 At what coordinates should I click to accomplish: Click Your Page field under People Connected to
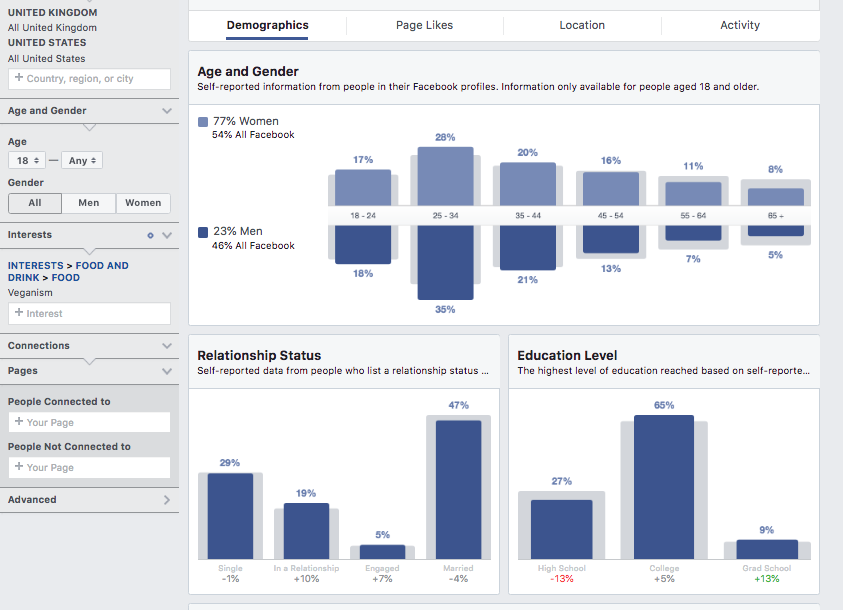pyautogui.click(x=89, y=422)
